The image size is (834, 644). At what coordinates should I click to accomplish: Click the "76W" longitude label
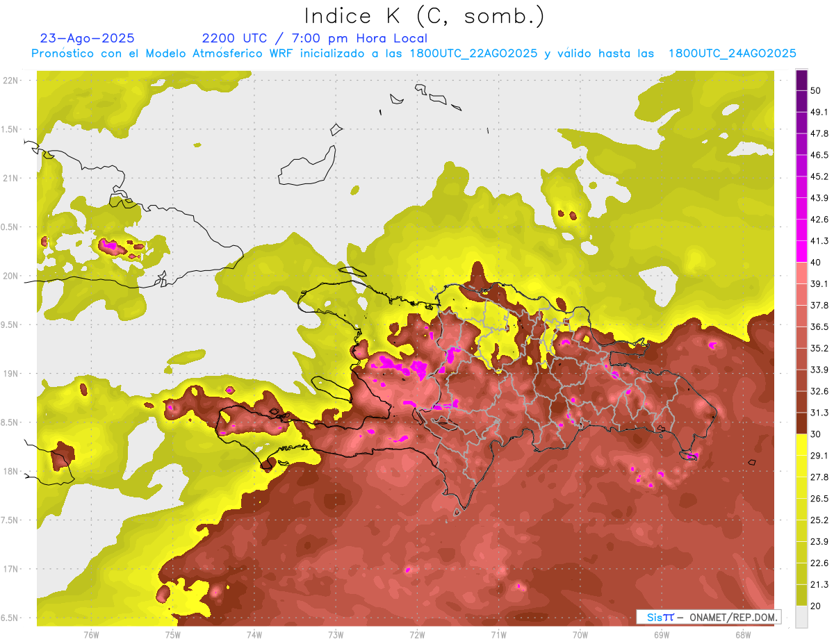click(x=91, y=634)
